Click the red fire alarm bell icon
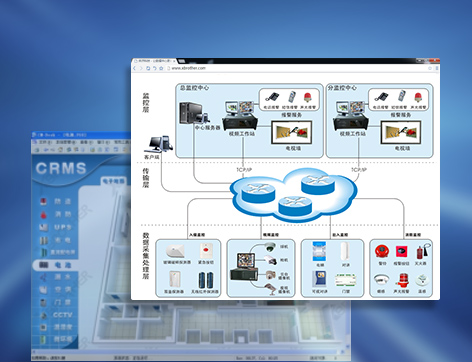472x362 pixels. (x=381, y=251)
